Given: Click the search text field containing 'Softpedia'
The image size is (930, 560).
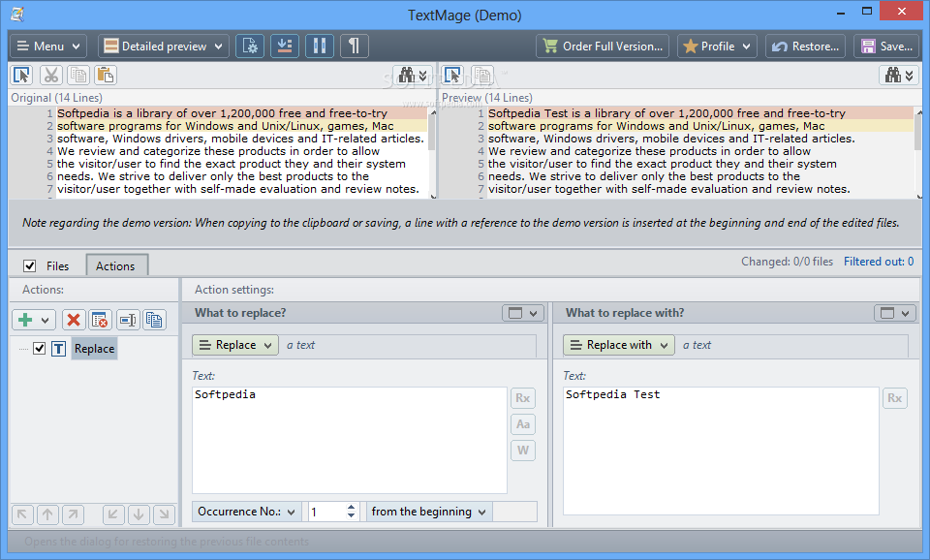Looking at the screenshot, I should point(350,440).
